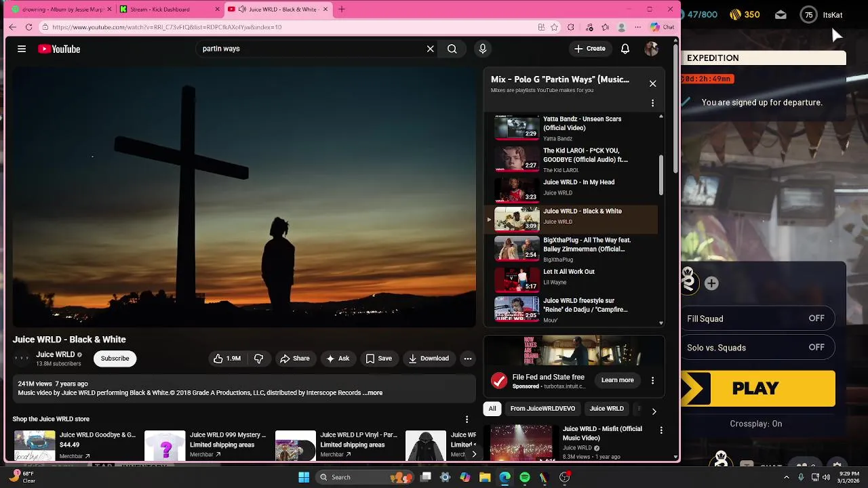Like the video showing 1.9M likes
Screen dimensions: 868x488
tap(227, 359)
